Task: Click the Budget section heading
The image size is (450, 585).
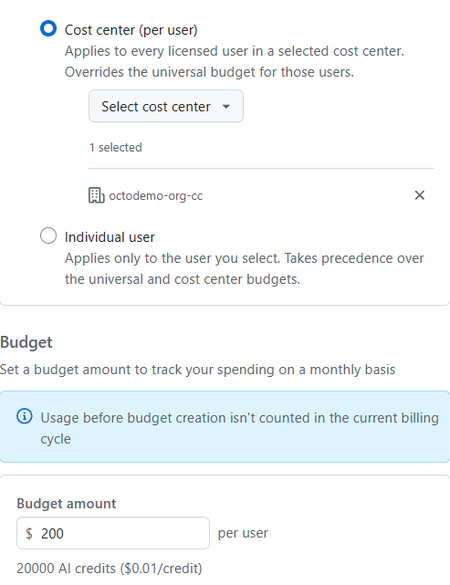Action: coord(26,342)
